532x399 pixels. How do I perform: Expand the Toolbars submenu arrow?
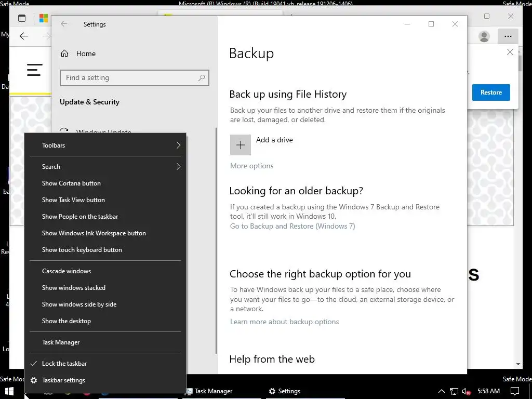179,145
